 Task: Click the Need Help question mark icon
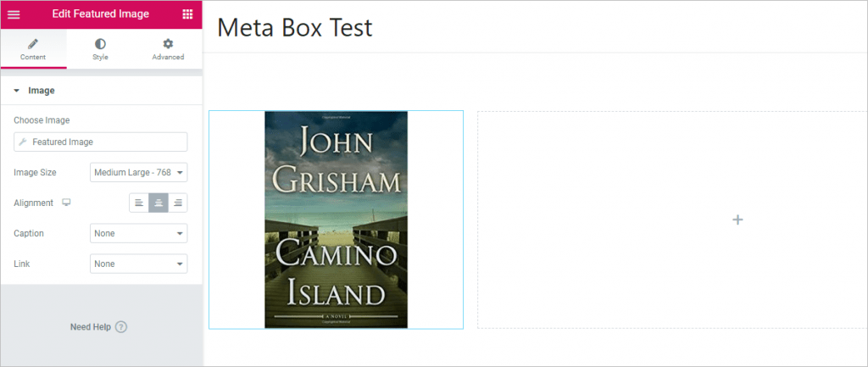[121, 327]
